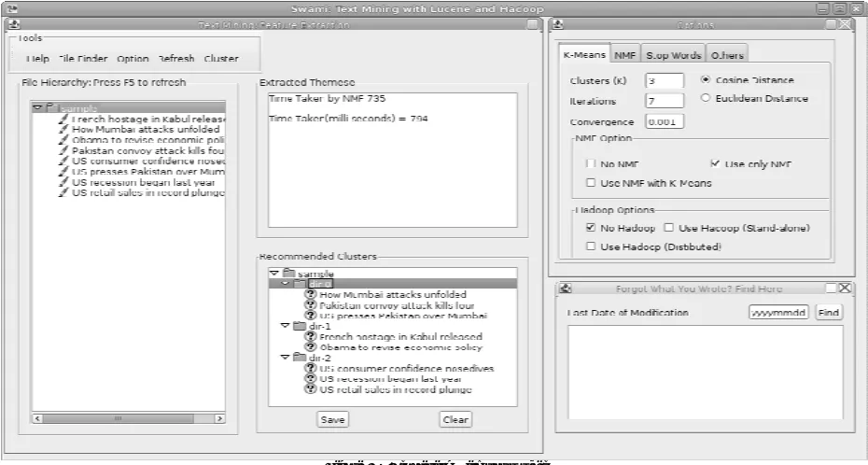Click the dir-0 folder icon

(x=300, y=284)
